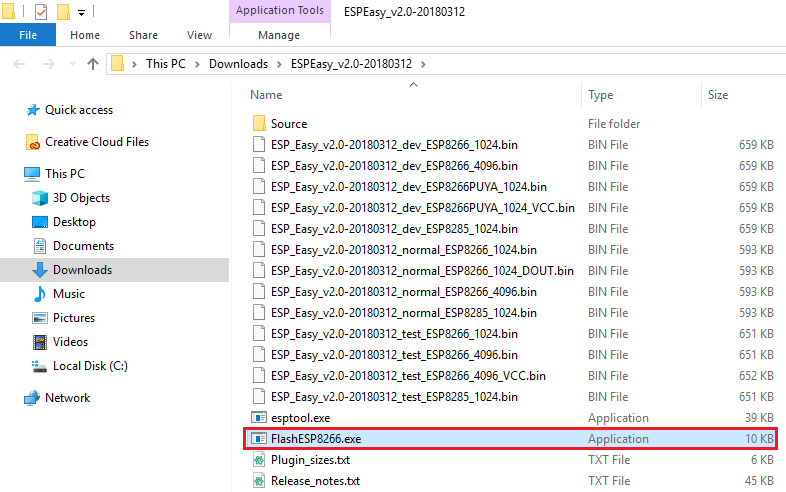Select the Plugin_sizes.txt file icon

(259, 460)
